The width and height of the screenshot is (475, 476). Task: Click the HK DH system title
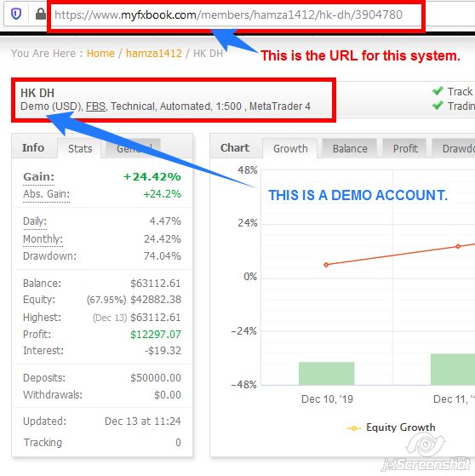coord(37,93)
